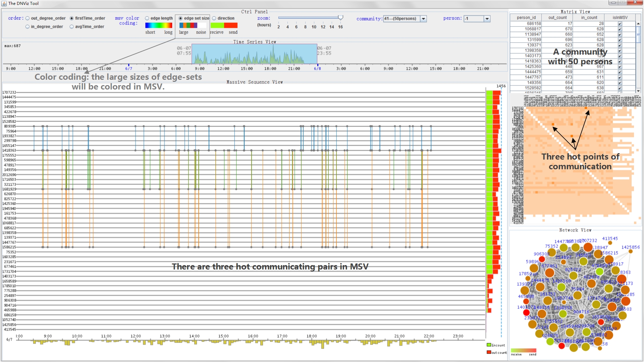This screenshot has height=362, width=644.
Task: Select node 677461 in Network View
Action: pos(549,273)
